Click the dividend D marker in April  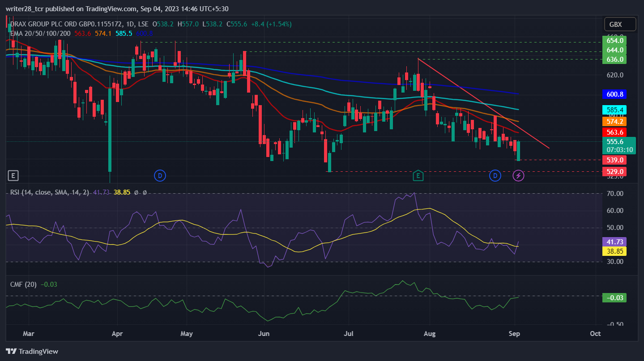[160, 175]
